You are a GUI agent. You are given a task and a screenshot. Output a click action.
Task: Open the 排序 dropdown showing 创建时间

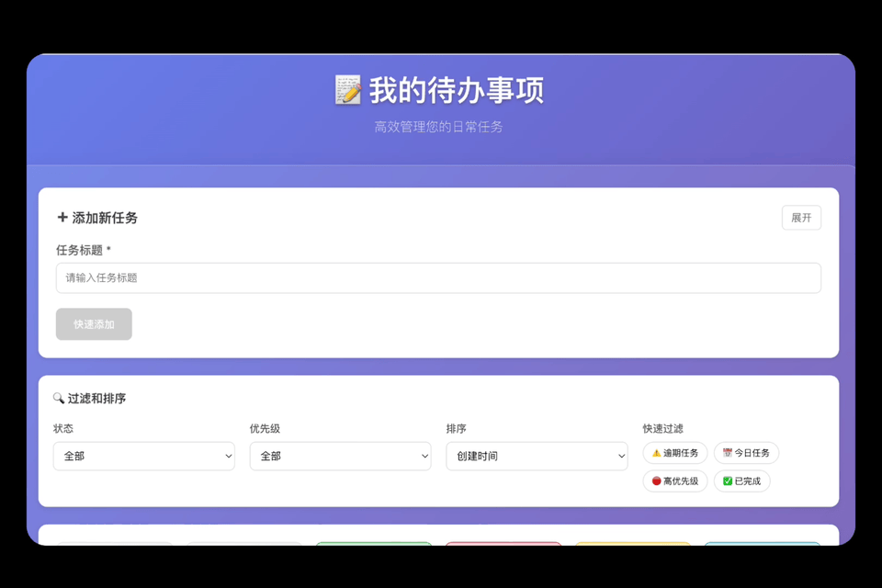(x=537, y=456)
